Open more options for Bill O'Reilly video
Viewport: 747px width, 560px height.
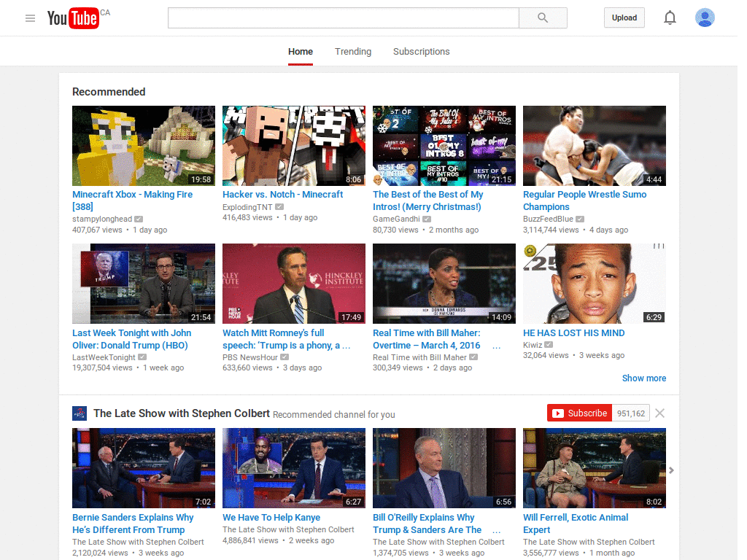click(496, 530)
